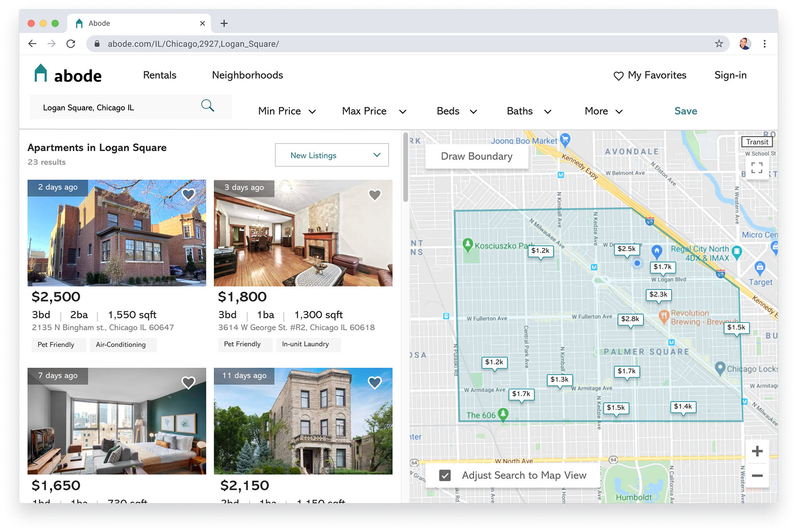The height and width of the screenshot is (532, 797).
Task: Select the $2.5k map price marker
Action: click(626, 250)
